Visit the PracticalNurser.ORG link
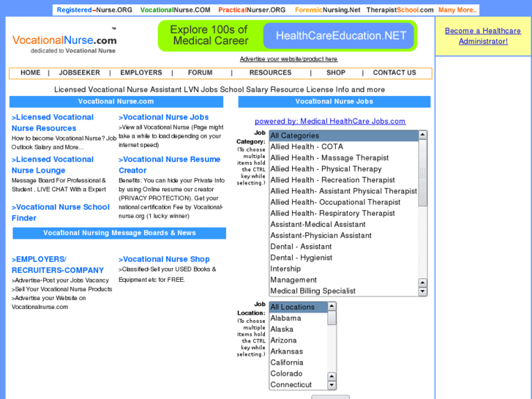 252,10
